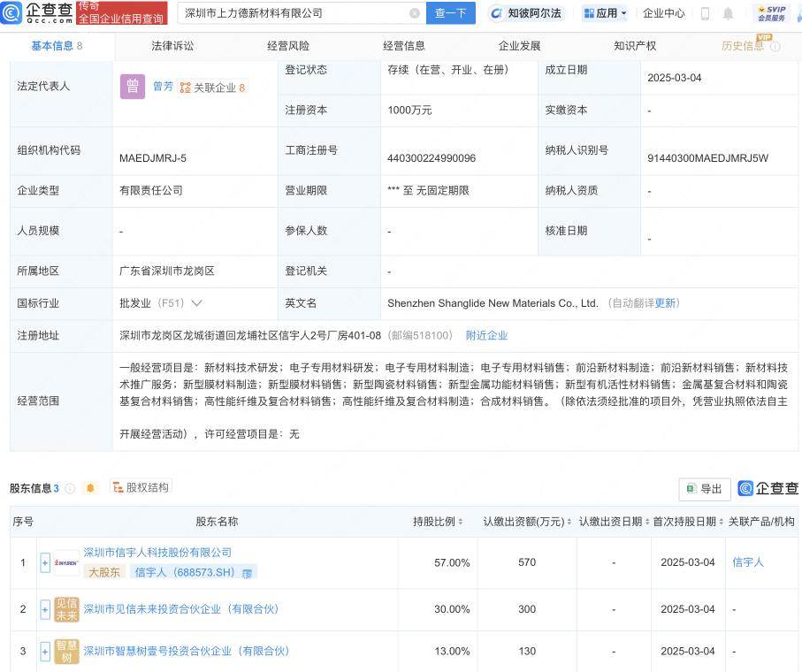Click the info icon beside 历史信息
This screenshot has height=672, width=802.
775,47
